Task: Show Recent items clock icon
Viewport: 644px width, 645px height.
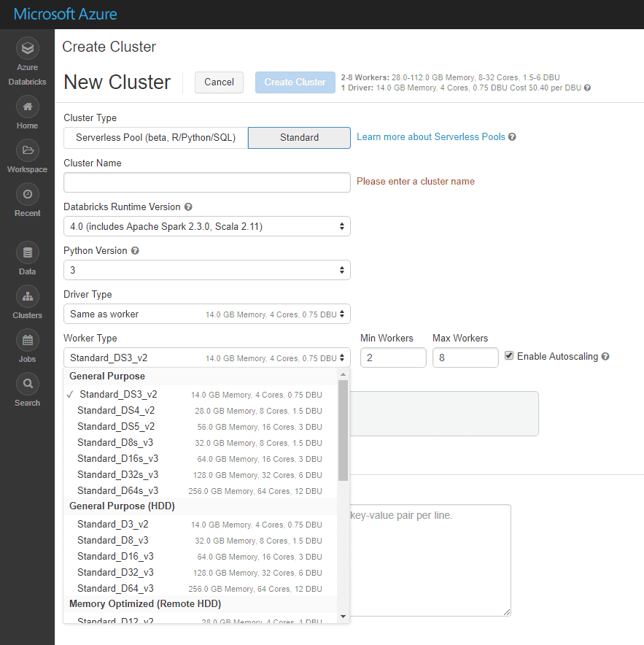Action: (28, 194)
